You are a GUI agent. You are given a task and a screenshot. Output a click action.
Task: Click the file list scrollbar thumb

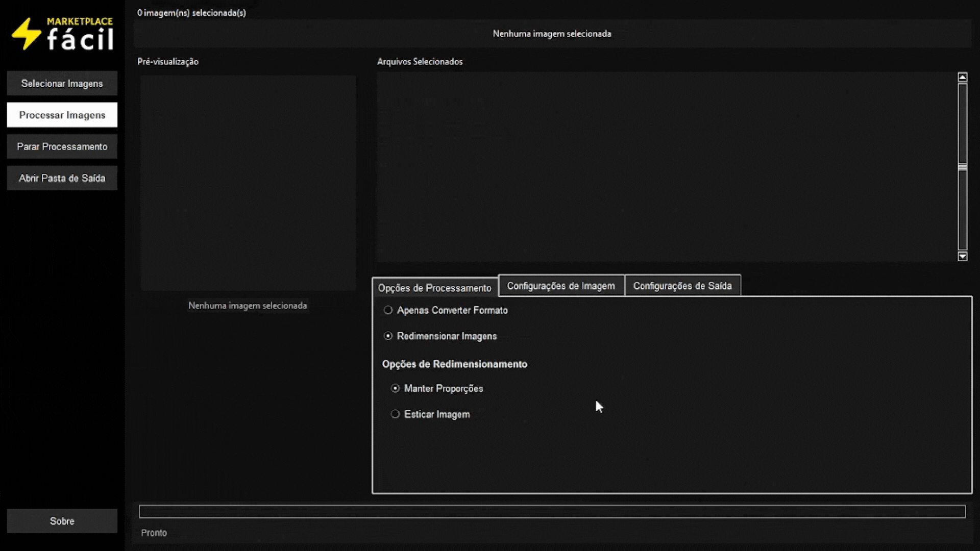pyautogui.click(x=962, y=167)
